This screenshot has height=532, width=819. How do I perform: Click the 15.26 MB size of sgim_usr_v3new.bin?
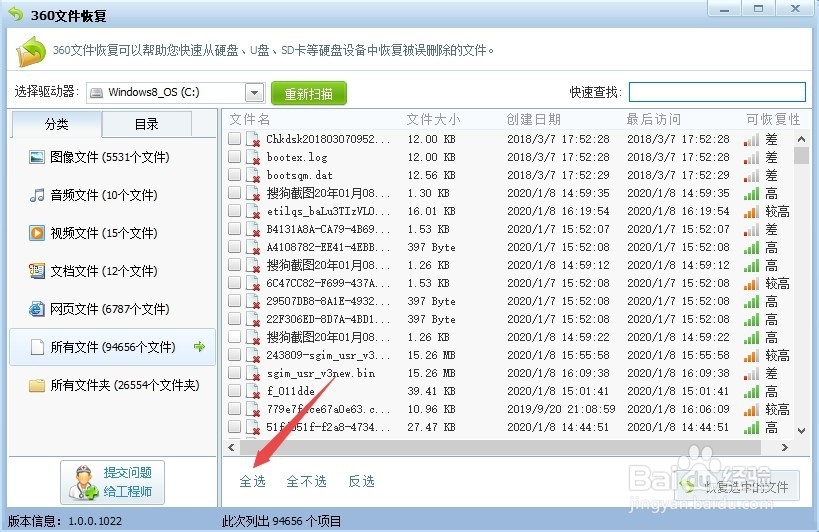431,373
